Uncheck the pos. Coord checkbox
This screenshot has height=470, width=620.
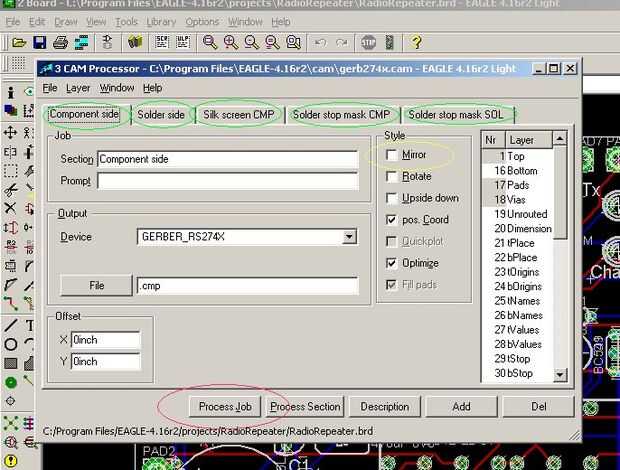point(391,220)
